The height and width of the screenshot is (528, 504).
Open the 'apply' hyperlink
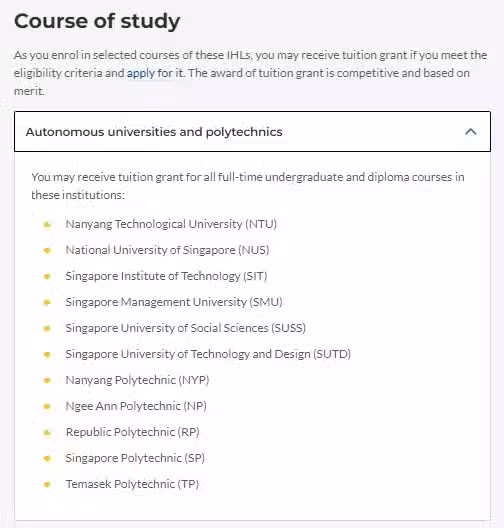point(141,73)
